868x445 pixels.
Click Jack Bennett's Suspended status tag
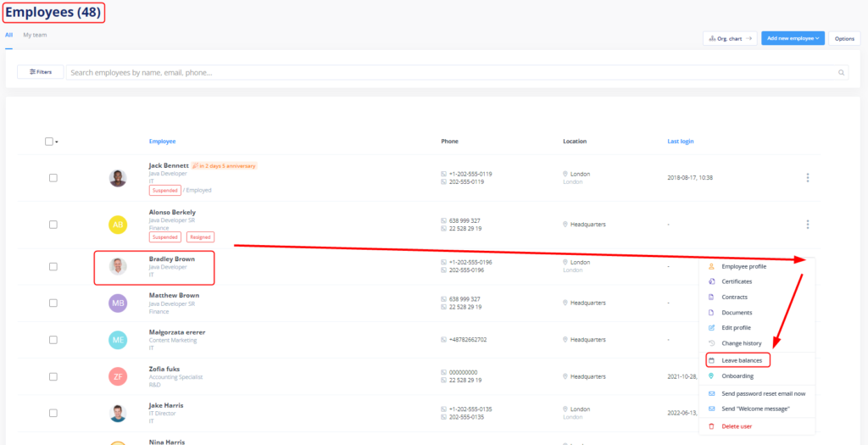coord(165,190)
